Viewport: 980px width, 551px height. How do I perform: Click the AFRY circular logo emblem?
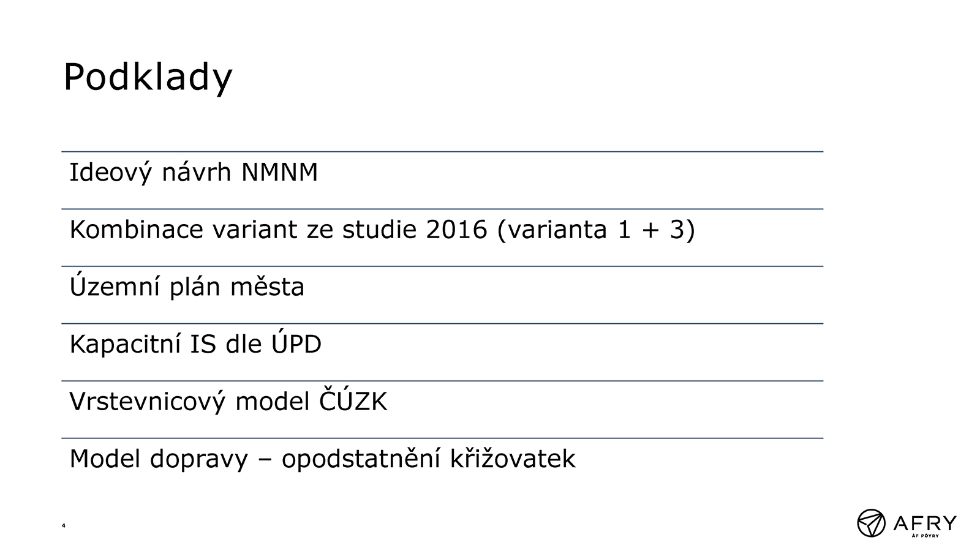click(x=871, y=523)
